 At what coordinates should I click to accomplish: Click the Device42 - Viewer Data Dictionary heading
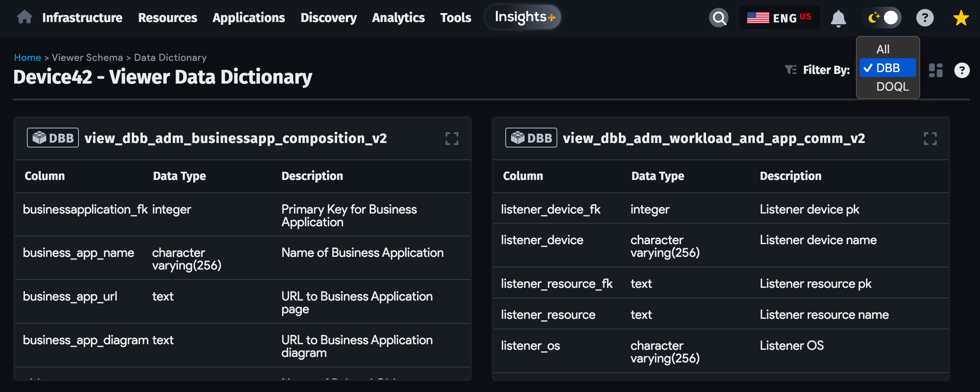163,77
